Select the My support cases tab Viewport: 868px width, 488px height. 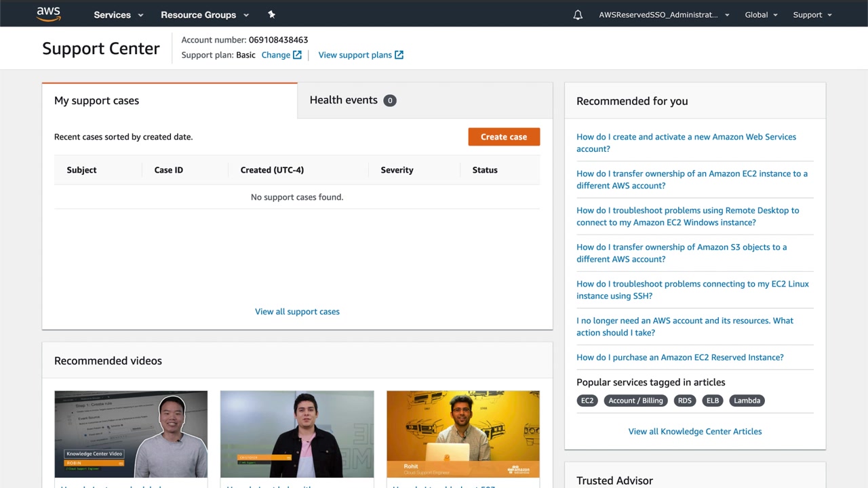click(x=97, y=101)
